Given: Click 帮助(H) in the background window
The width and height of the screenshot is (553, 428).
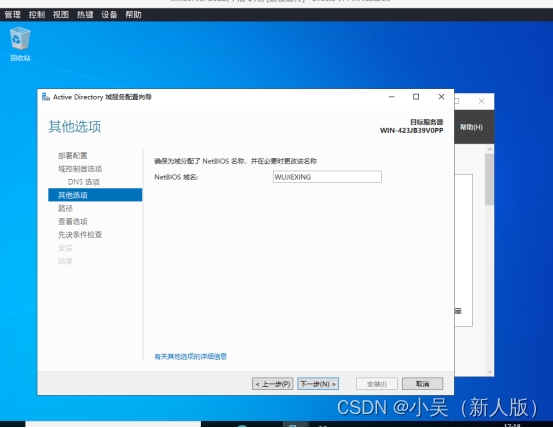Looking at the screenshot, I should (x=471, y=127).
